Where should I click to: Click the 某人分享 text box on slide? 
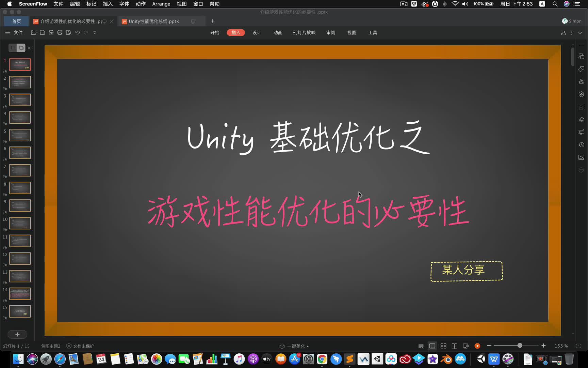(467, 271)
